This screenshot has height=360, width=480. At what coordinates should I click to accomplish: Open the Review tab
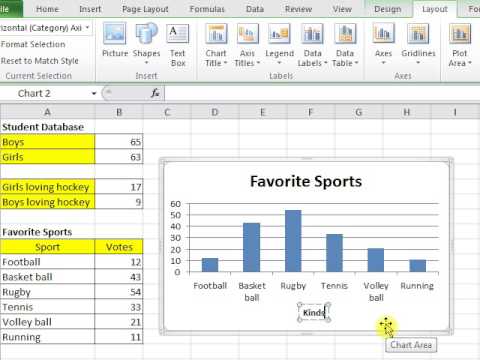click(x=298, y=9)
